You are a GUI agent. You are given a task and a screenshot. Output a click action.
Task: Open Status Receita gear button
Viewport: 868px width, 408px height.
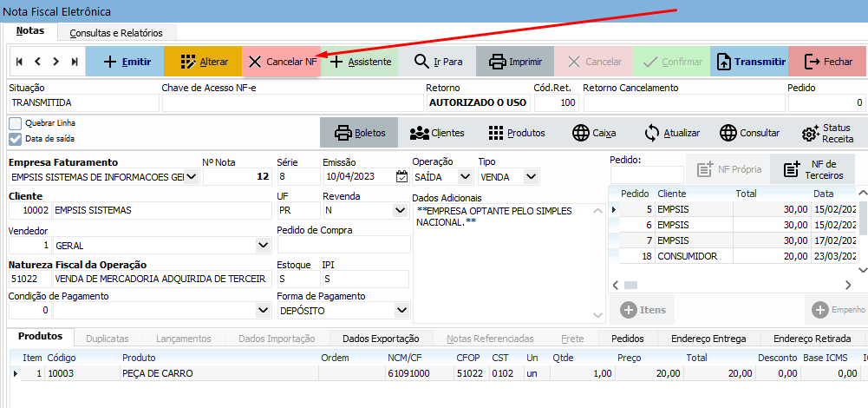coord(827,133)
